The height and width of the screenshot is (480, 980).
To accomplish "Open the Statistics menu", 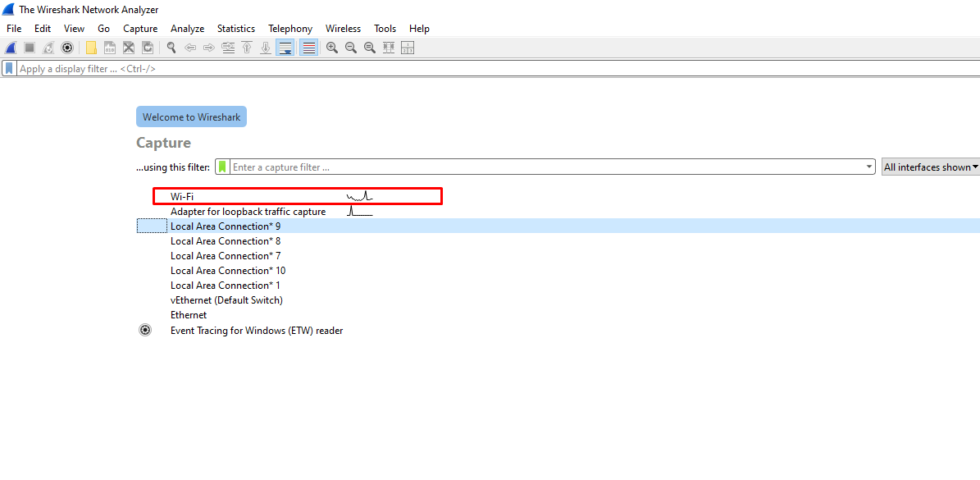I will pos(236,29).
